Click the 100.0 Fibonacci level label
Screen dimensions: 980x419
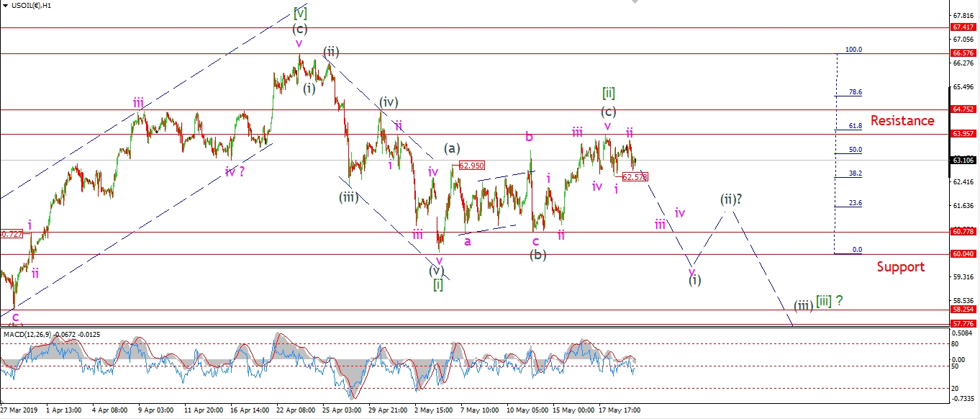853,50
